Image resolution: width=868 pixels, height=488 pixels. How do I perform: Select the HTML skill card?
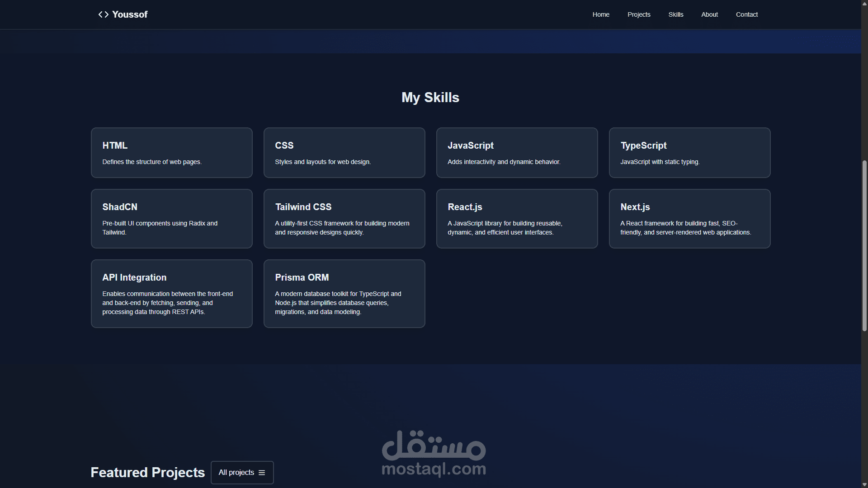[171, 153]
